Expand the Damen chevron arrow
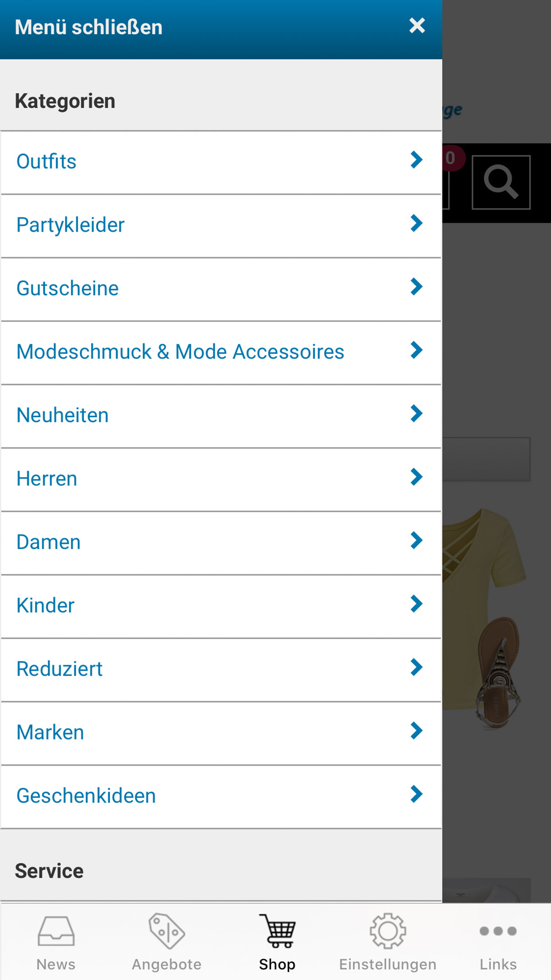 point(416,541)
